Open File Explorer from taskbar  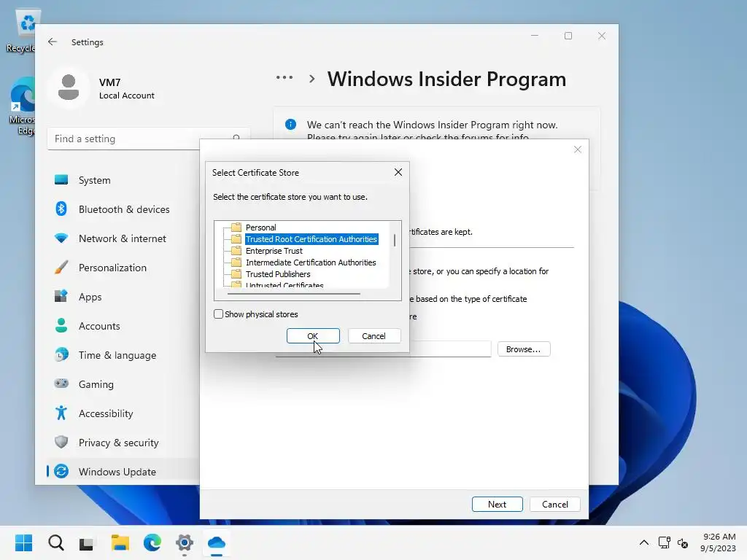tap(120, 542)
